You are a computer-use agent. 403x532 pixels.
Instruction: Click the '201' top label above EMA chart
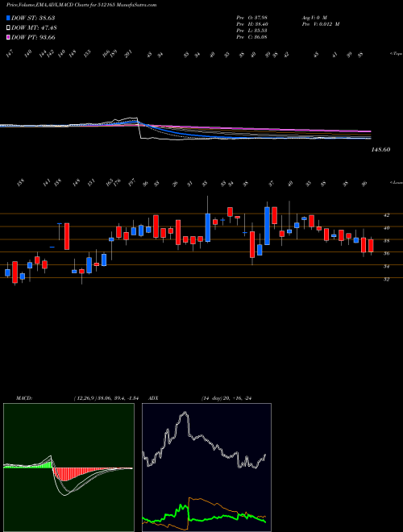(x=128, y=54)
